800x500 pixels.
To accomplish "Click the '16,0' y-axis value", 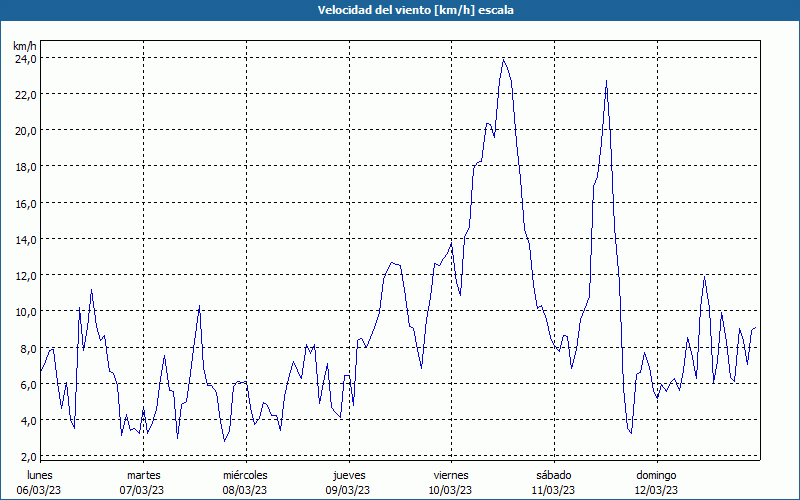I will click(x=26, y=204).
